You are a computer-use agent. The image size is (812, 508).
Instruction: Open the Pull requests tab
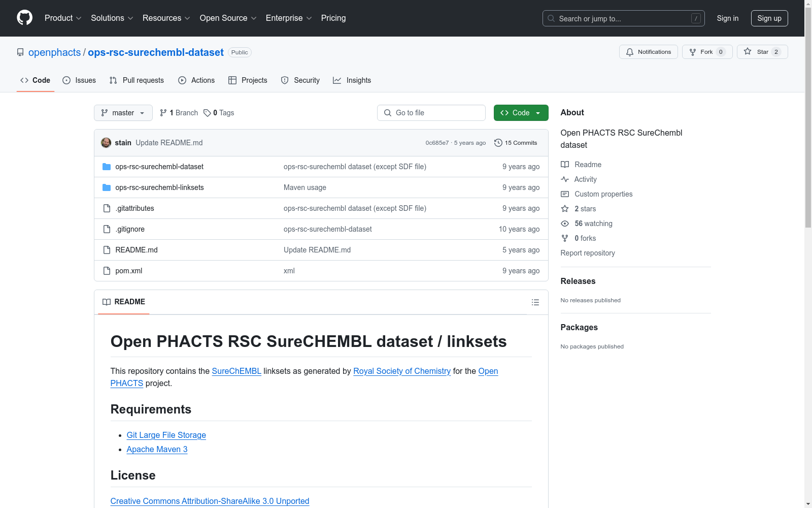pos(137,80)
